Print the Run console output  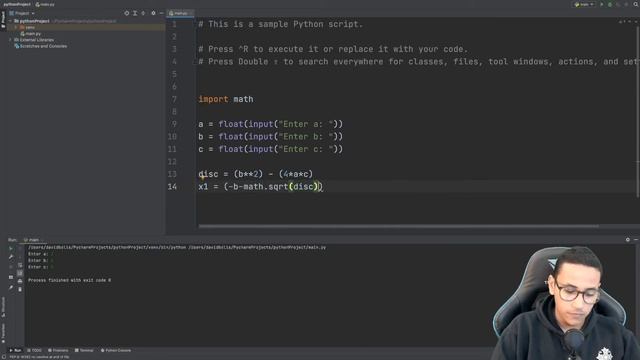(20, 281)
